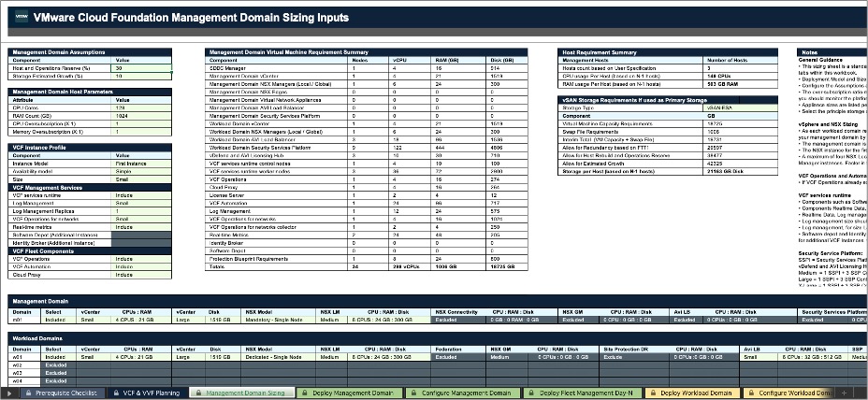868x400 pixels.
Task: Change the VCF services runtime Include setting
Action: (x=141, y=195)
